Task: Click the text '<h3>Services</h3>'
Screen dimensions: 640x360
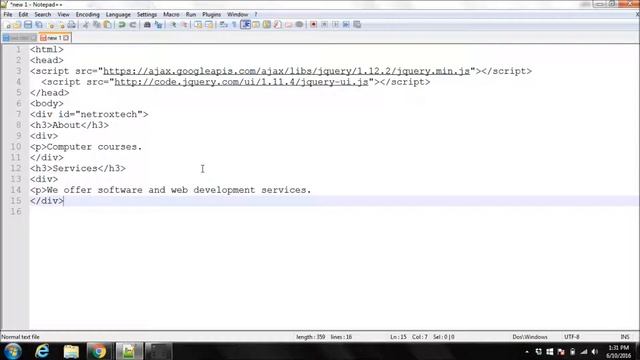Action: click(78, 169)
